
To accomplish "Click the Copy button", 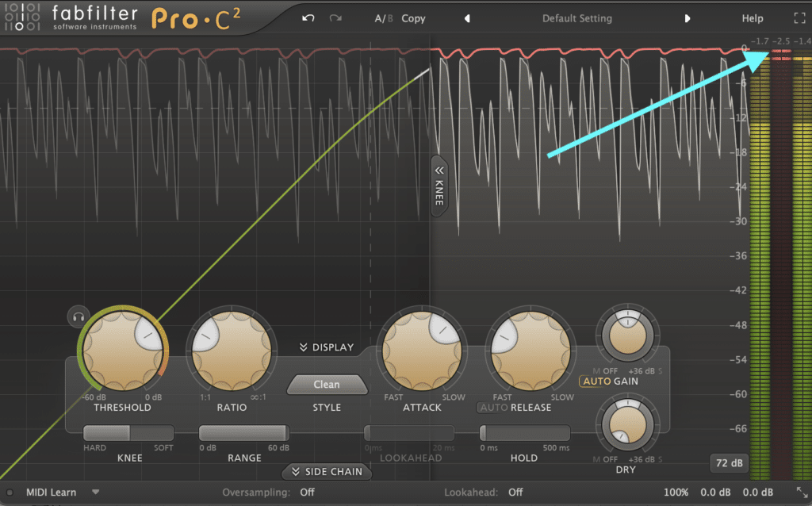I will [413, 18].
